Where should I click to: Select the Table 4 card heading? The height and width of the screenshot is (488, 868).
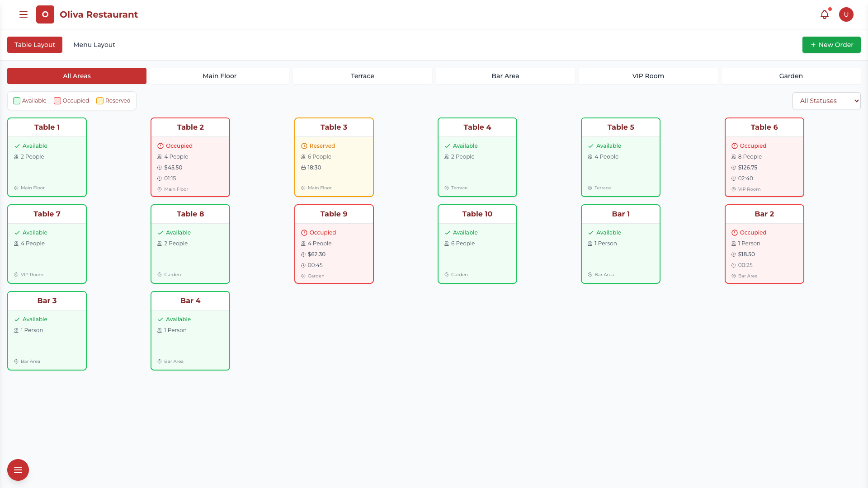(x=477, y=127)
